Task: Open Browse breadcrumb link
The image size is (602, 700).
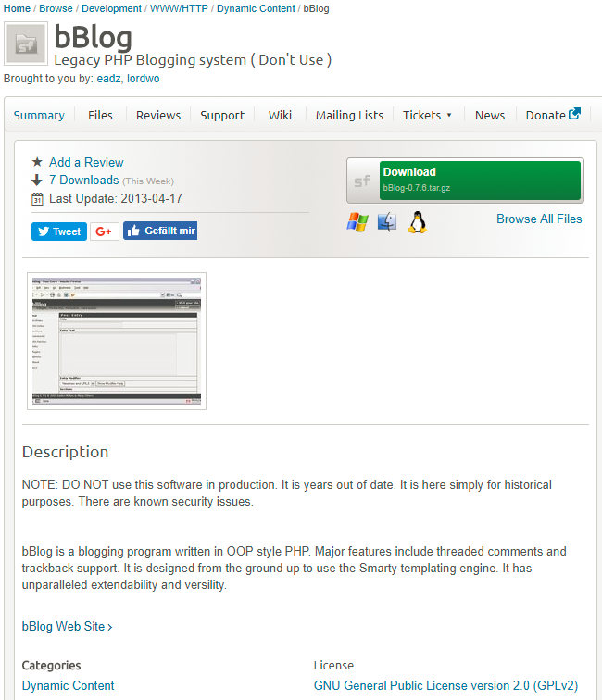Action: click(56, 8)
